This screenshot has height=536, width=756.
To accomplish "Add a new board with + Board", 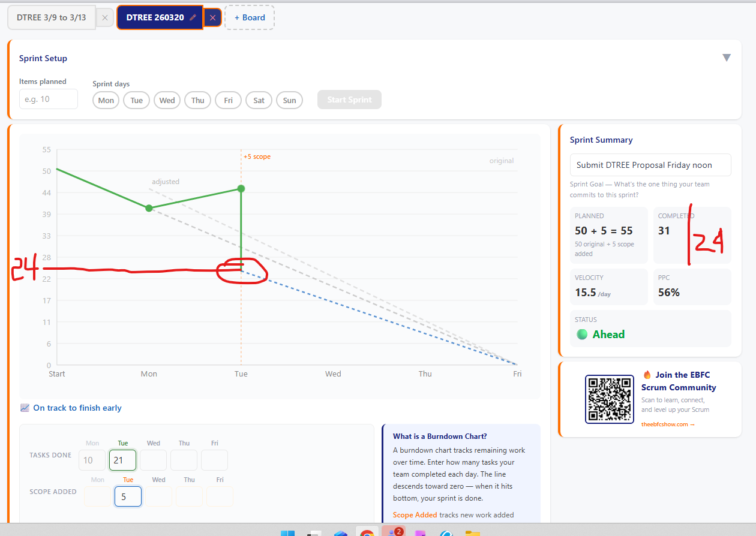I will click(250, 18).
